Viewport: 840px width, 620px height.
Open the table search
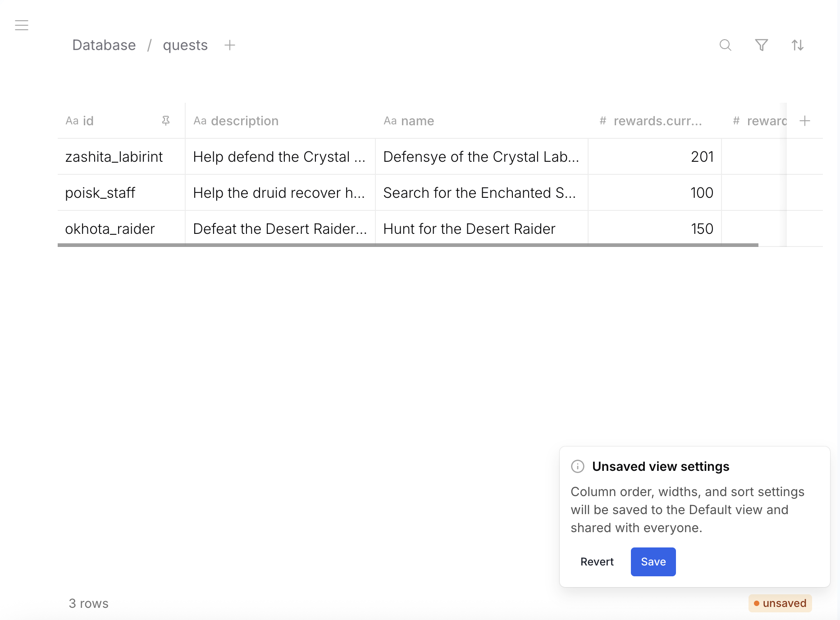(726, 45)
